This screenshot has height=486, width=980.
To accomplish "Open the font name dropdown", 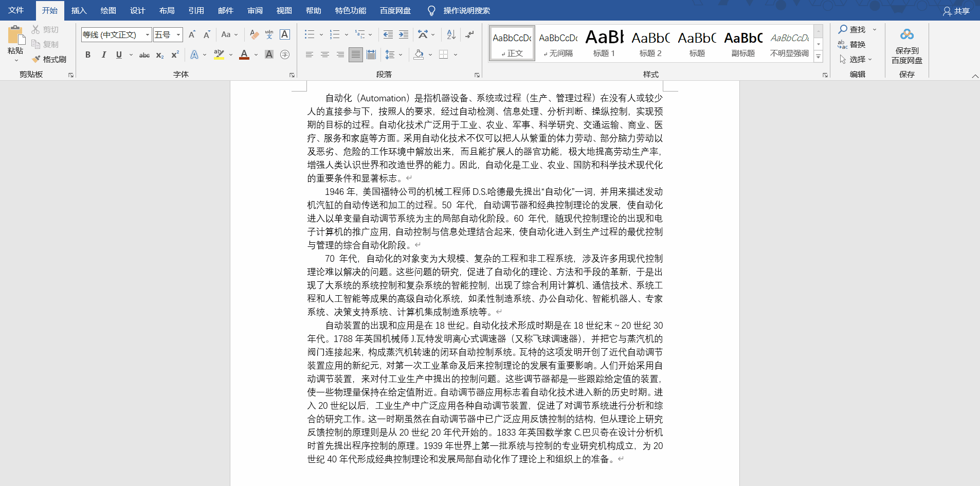I will (147, 34).
